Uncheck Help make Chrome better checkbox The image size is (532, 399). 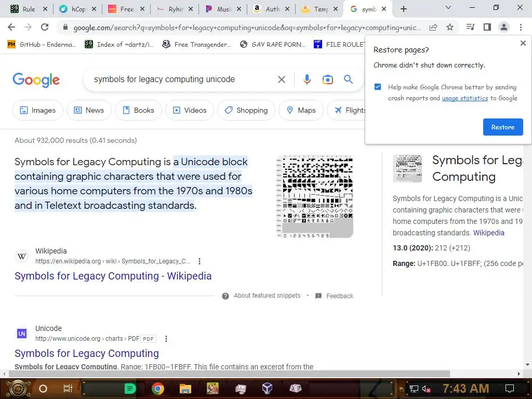click(378, 87)
